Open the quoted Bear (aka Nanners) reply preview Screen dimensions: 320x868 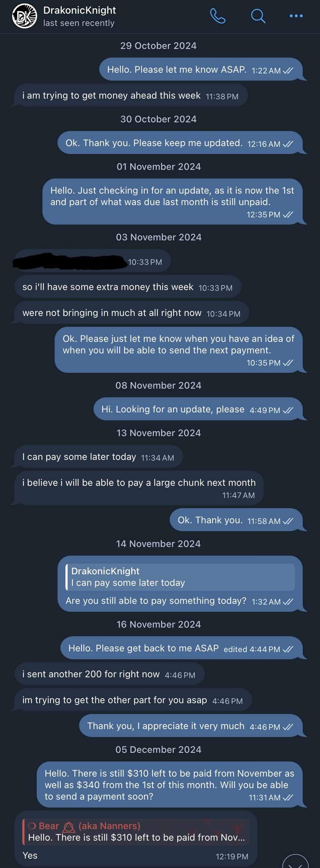tap(136, 832)
